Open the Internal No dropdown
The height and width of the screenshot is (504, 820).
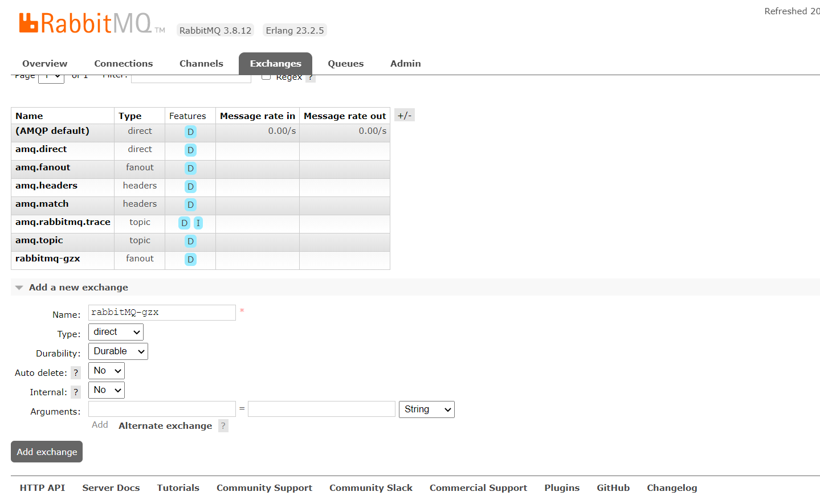coord(107,390)
